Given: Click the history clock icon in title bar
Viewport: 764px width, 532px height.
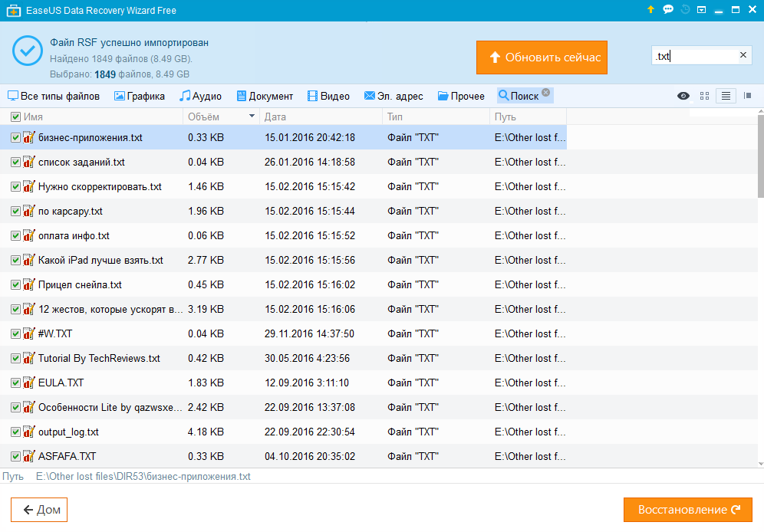Looking at the screenshot, I should pos(685,9).
